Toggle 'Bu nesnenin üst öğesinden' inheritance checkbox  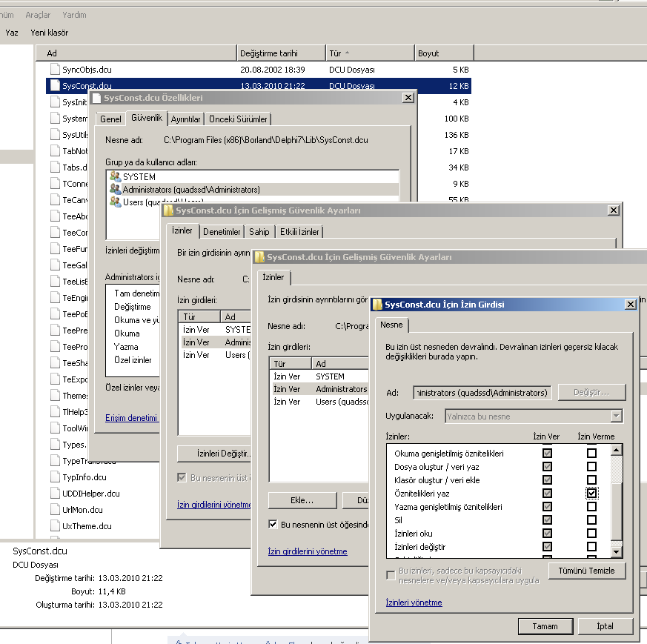(x=273, y=525)
